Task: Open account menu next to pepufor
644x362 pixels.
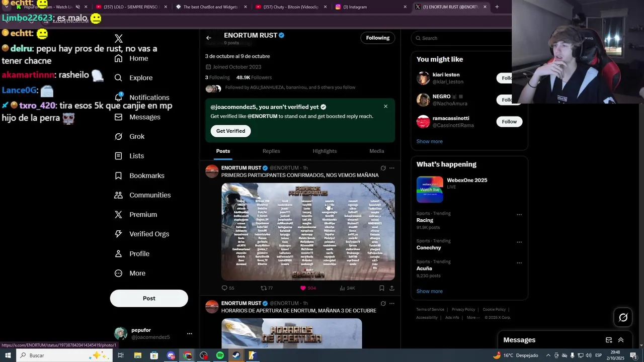Action: click(x=190, y=333)
